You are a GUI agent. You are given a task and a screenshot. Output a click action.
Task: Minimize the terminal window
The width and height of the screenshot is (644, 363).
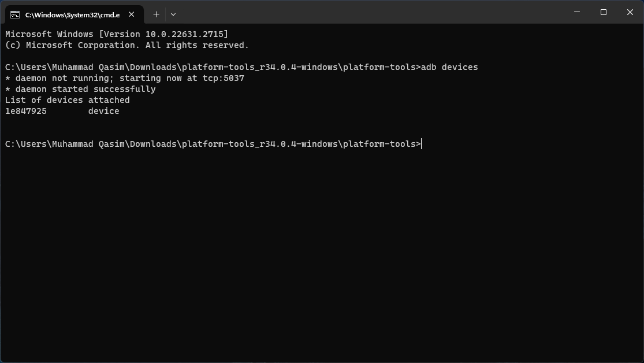(x=577, y=12)
